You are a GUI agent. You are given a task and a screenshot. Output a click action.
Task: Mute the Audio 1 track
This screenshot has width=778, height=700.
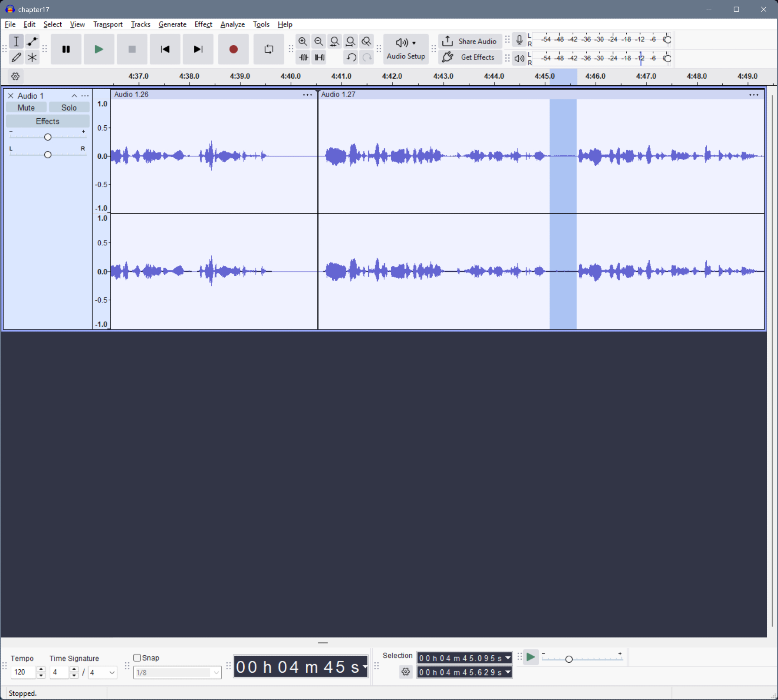point(26,108)
